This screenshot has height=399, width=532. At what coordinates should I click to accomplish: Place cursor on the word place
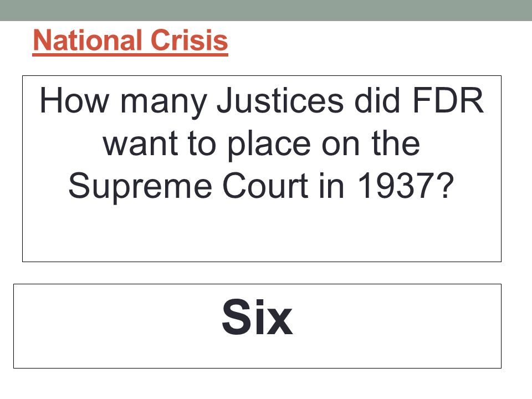[269, 145]
